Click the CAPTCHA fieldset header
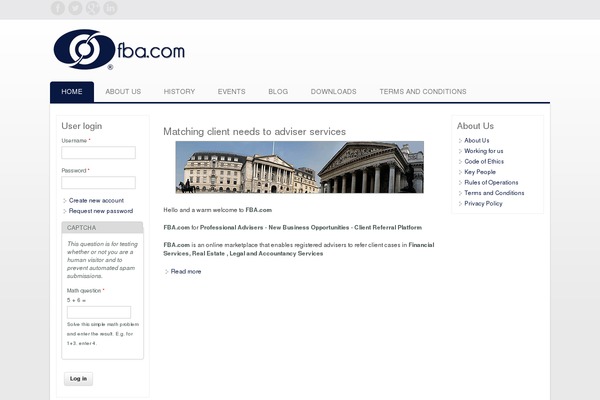 (x=102, y=227)
